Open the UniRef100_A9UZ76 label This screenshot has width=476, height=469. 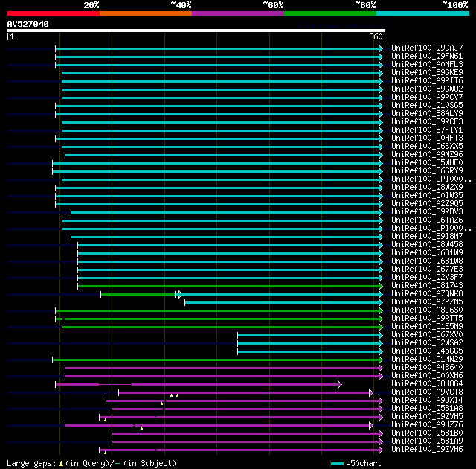[427, 425]
